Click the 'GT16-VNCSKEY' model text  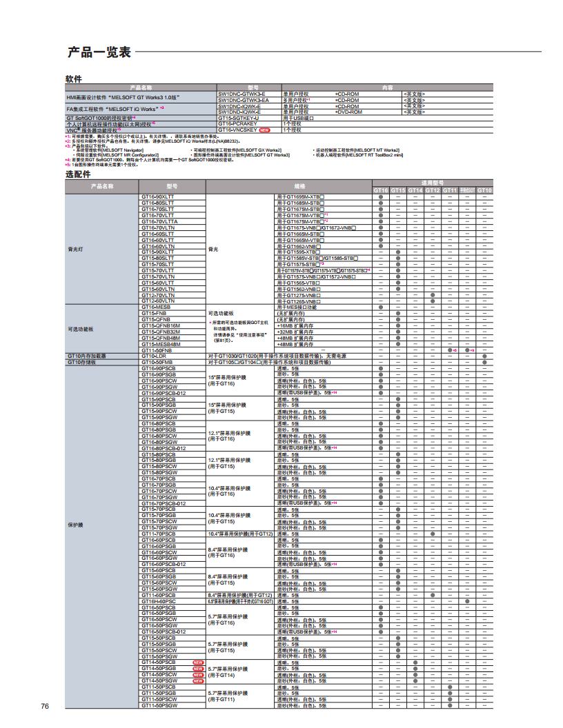[x=237, y=130]
